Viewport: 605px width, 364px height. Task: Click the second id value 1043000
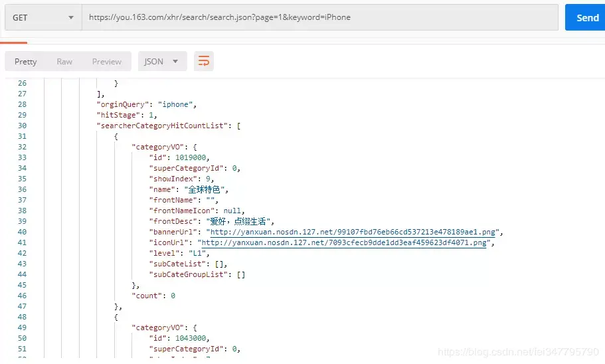191,338
